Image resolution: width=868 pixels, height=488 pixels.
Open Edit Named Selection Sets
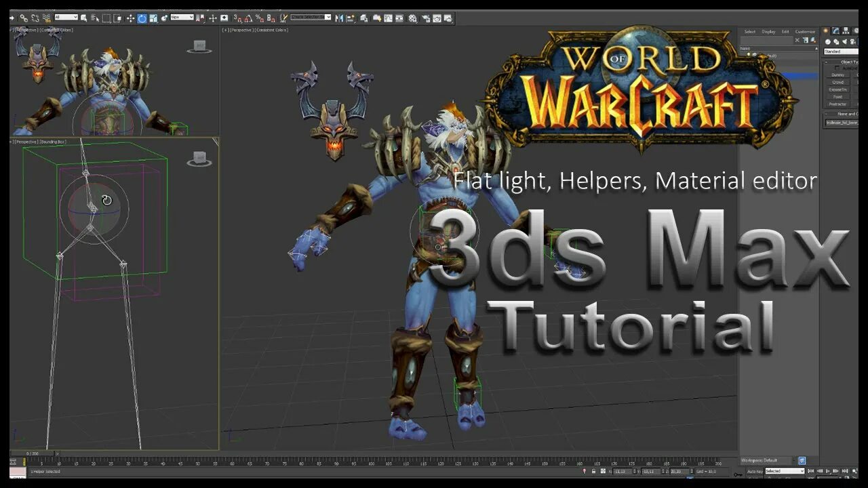285,18
